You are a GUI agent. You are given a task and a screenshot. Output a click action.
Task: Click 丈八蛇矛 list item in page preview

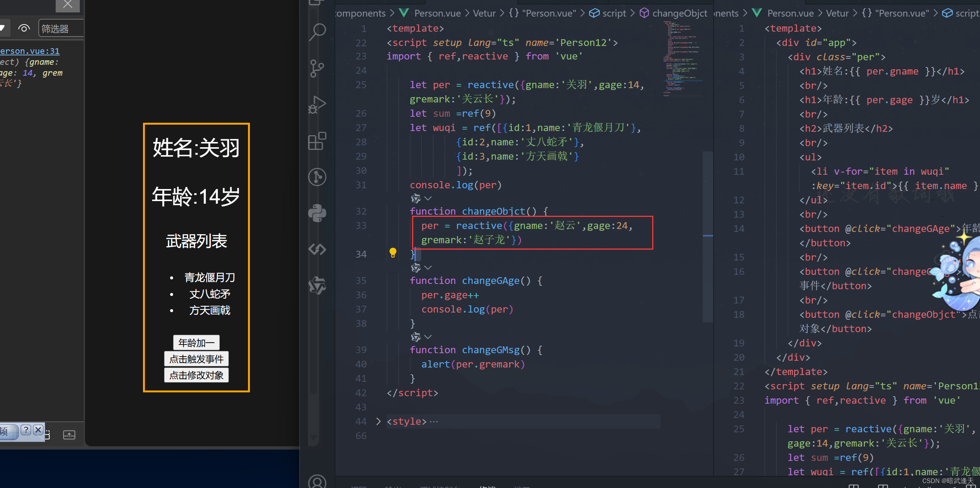point(210,294)
